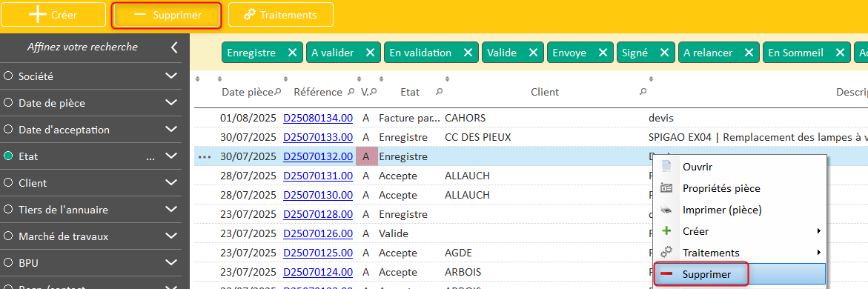868x289 pixels.
Task: Click the Supprimer button in top bar
Action: click(x=167, y=15)
